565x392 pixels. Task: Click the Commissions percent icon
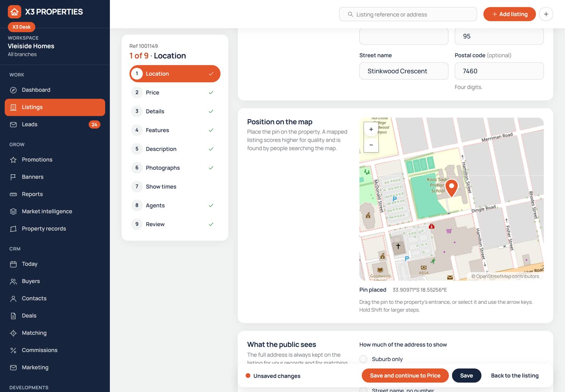pyautogui.click(x=13, y=350)
